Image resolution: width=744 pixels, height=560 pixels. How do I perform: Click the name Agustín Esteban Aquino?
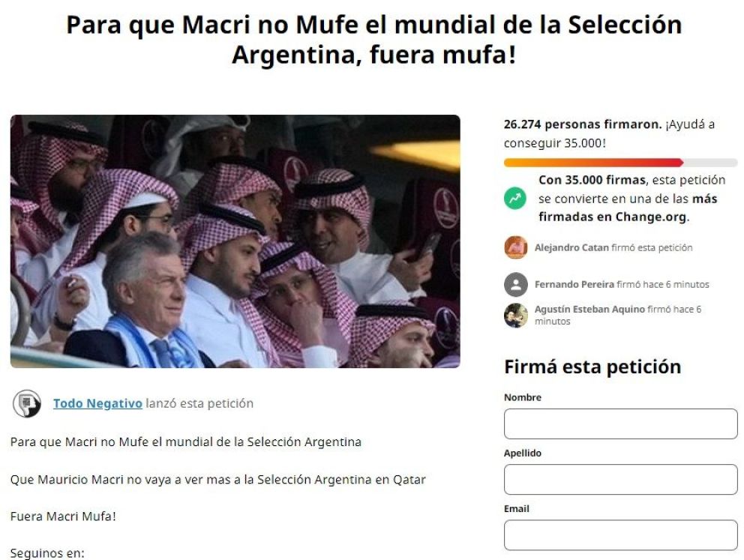point(589,309)
